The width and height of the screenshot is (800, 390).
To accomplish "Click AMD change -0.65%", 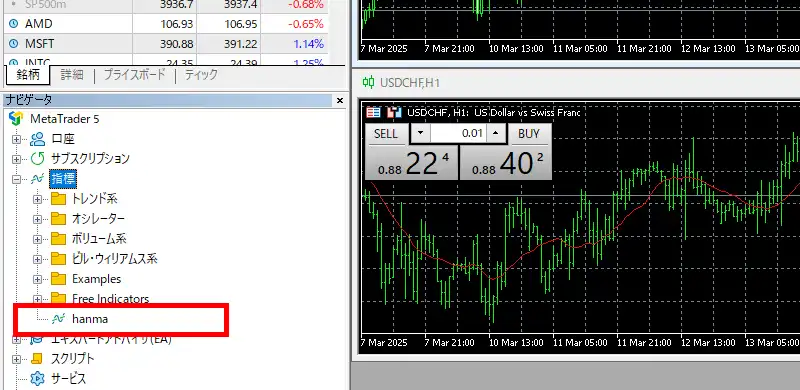I will [306, 24].
